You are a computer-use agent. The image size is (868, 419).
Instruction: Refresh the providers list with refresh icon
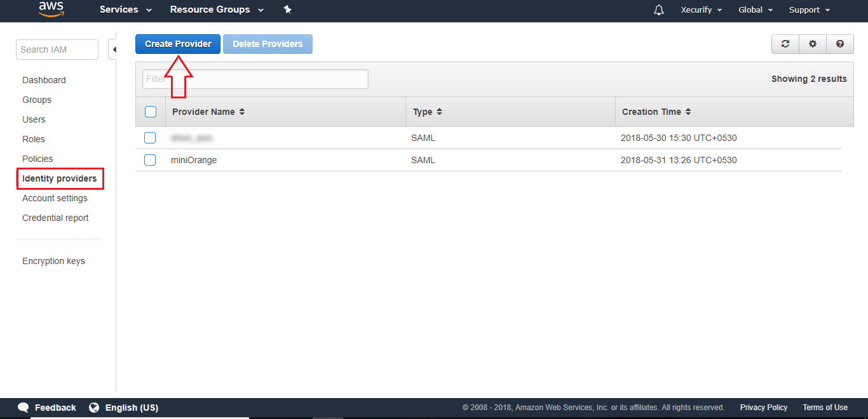point(785,44)
